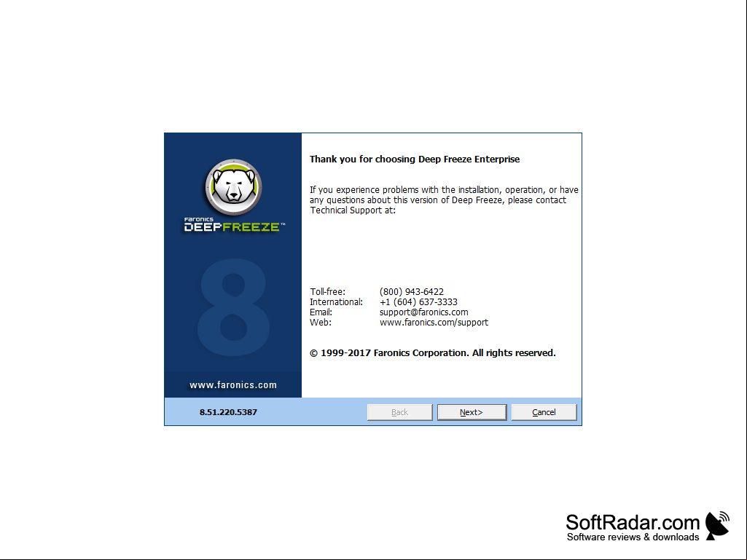Click the Next> button
The height and width of the screenshot is (560, 747).
472,412
